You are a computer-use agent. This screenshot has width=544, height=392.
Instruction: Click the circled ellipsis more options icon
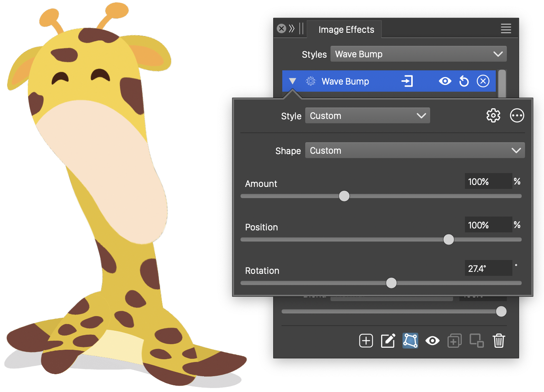tap(517, 116)
